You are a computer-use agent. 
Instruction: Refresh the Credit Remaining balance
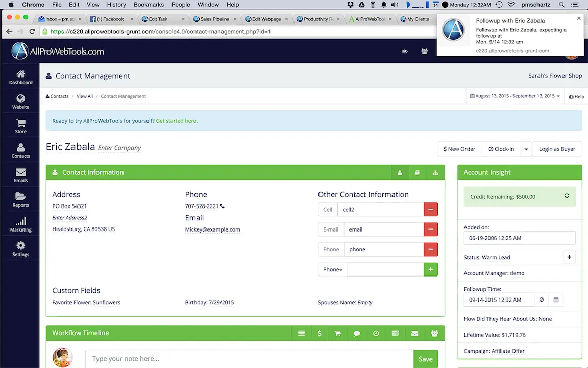click(x=567, y=196)
